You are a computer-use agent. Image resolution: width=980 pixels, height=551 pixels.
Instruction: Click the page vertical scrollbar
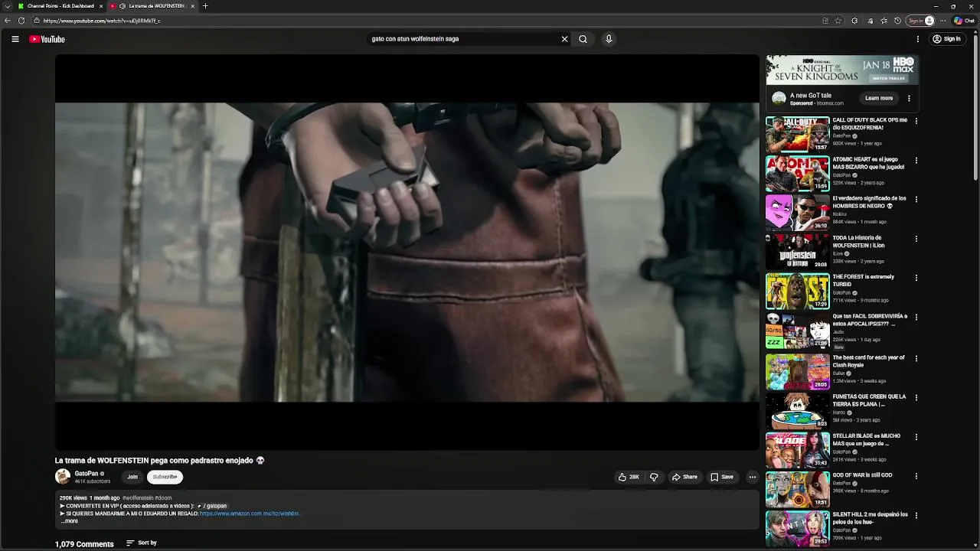point(976,107)
